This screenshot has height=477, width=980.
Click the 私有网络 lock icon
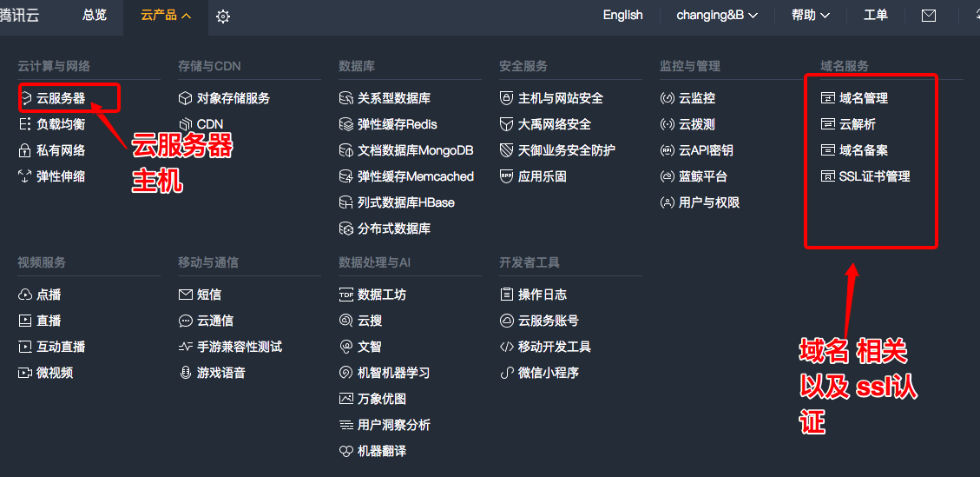click(25, 150)
